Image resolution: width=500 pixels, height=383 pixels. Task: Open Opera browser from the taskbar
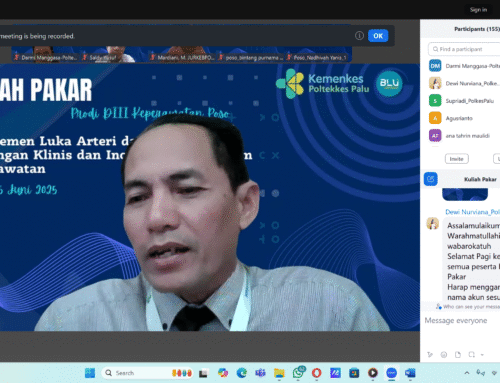[x=316, y=373]
